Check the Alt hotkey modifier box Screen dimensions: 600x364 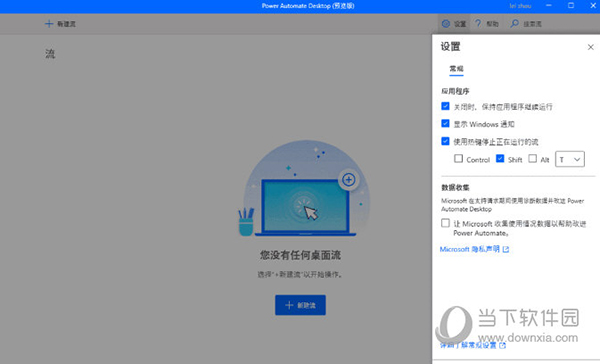tap(532, 158)
